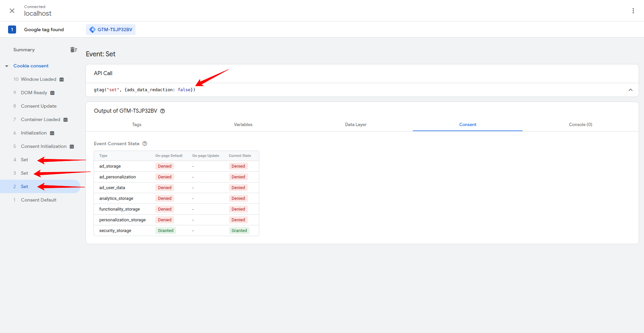Image resolution: width=644 pixels, height=333 pixels.
Task: Expand the Initialization event code icon
Action: (52, 133)
